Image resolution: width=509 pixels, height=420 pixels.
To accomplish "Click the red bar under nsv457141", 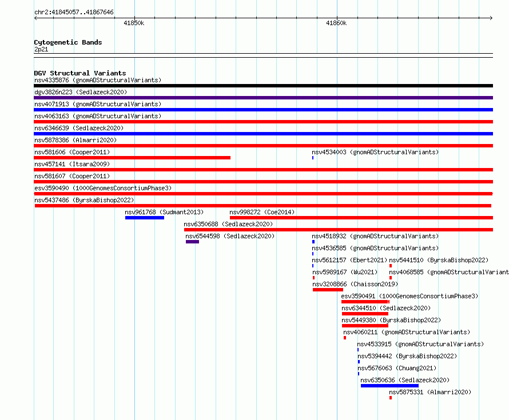I will click(263, 170).
